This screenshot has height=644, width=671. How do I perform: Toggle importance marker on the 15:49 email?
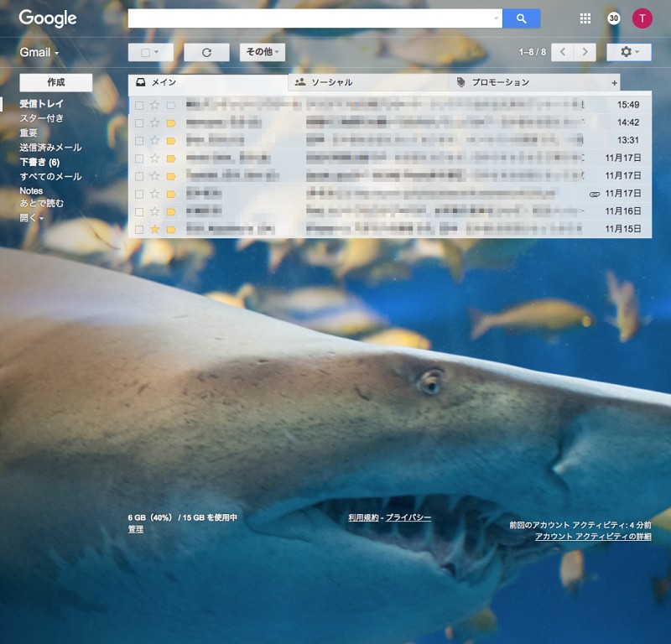click(x=171, y=106)
